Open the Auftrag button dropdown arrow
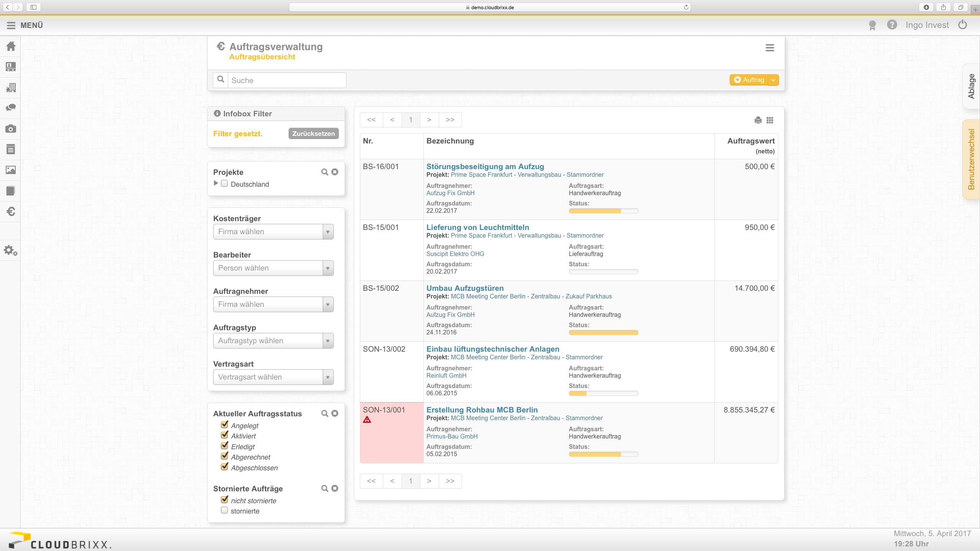The height and width of the screenshot is (551, 980). coord(773,80)
